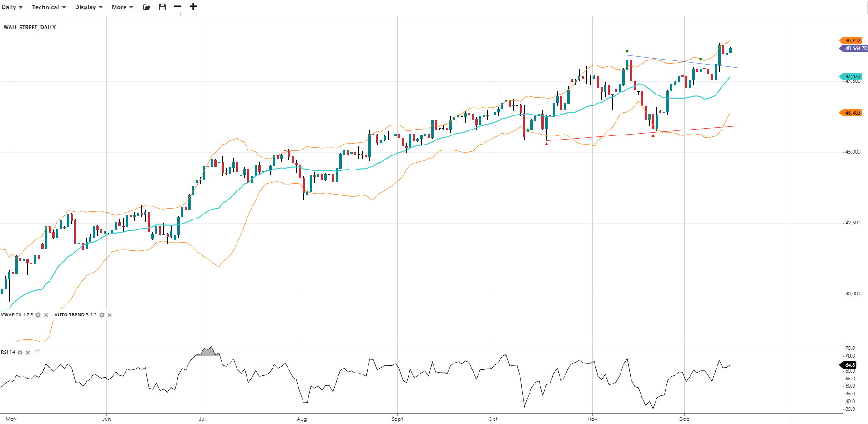This screenshot has height=424, width=868.
Task: Expand the Daily timeframe dropdown
Action: (12, 7)
